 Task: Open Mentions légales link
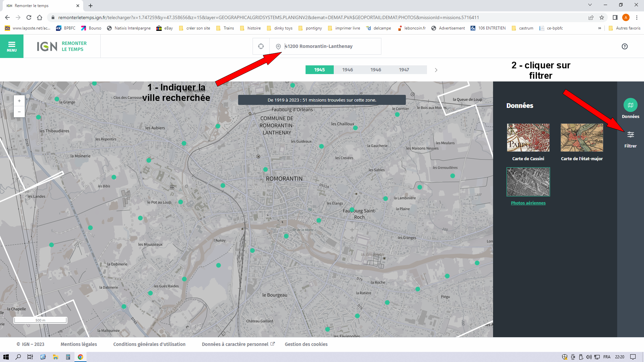[x=79, y=344]
